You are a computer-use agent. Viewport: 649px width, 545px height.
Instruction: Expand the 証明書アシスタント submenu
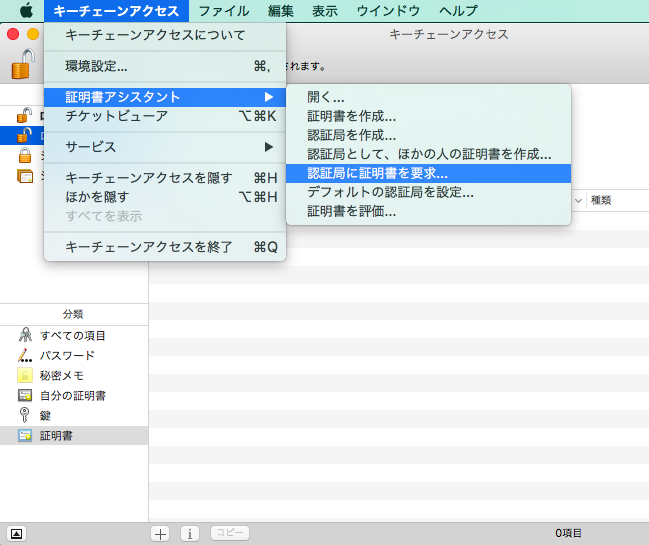tap(165, 97)
